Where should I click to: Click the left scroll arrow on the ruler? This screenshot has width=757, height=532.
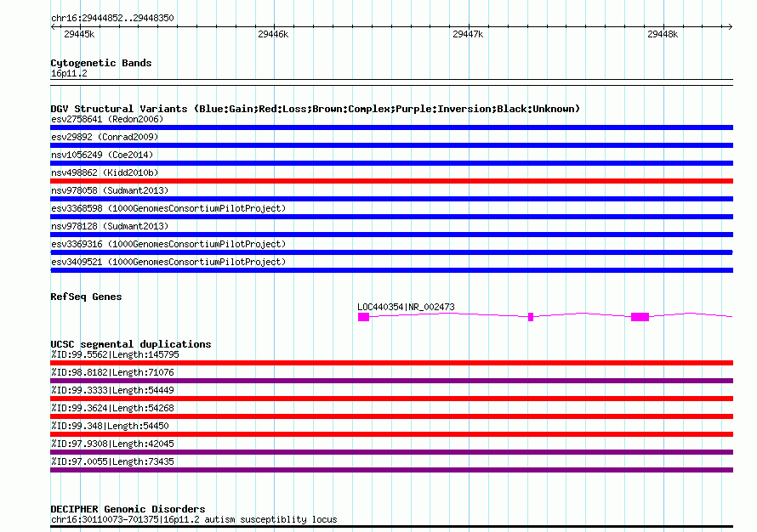click(x=53, y=26)
